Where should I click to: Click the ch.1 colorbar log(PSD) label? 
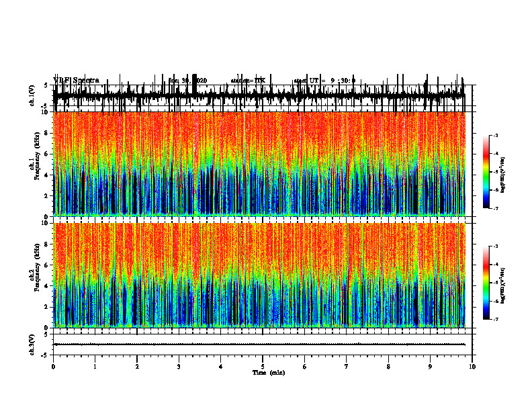coord(503,175)
